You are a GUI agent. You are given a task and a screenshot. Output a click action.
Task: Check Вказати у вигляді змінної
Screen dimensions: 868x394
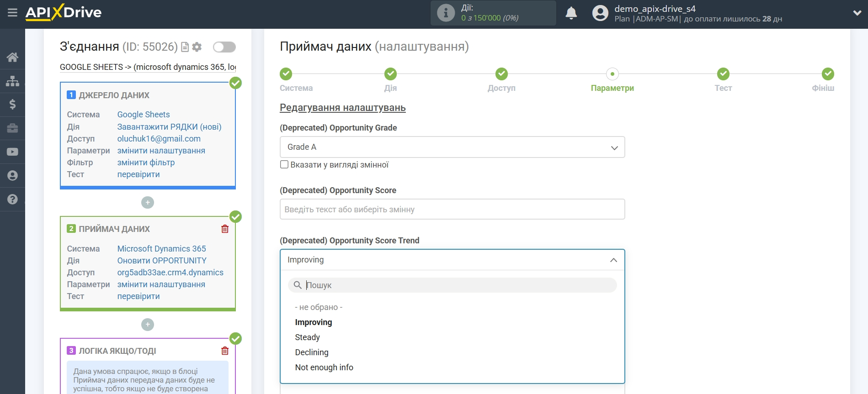pos(284,164)
